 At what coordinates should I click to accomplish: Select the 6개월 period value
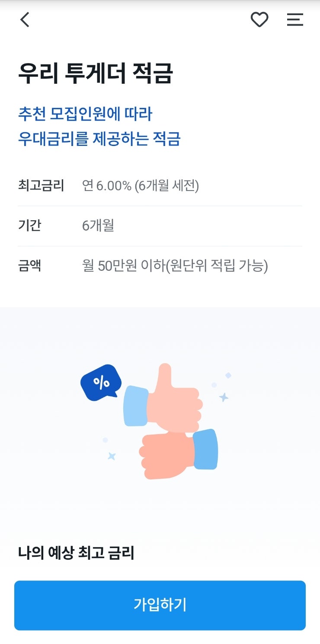[x=98, y=225]
